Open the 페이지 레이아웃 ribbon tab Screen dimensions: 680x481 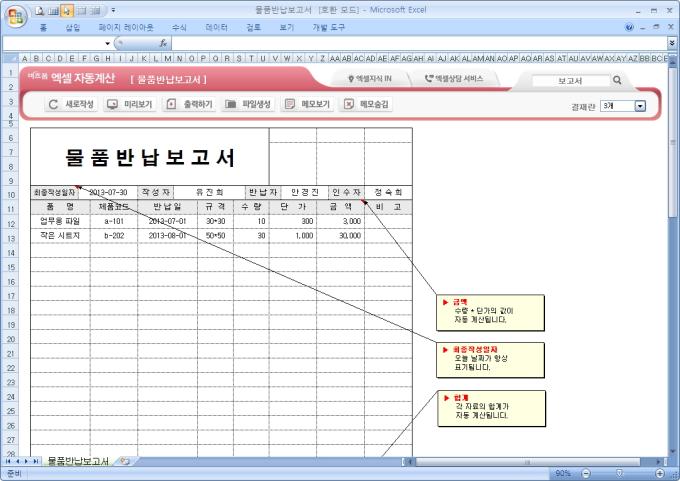126,28
